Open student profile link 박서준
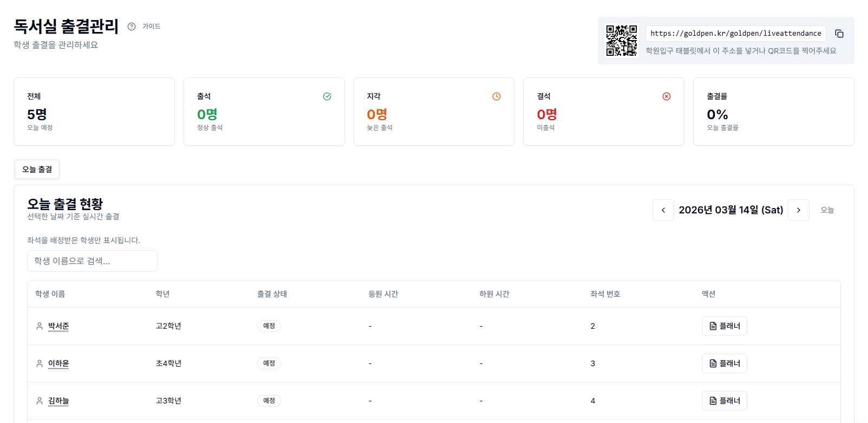 [58, 326]
